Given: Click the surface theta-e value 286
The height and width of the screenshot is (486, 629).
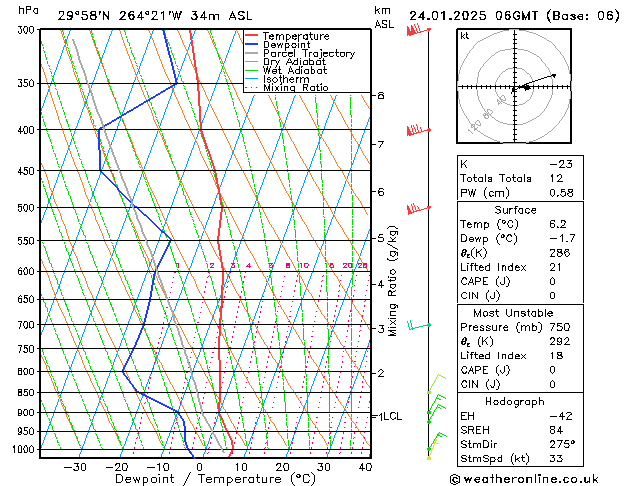Looking at the screenshot, I should [560, 253].
